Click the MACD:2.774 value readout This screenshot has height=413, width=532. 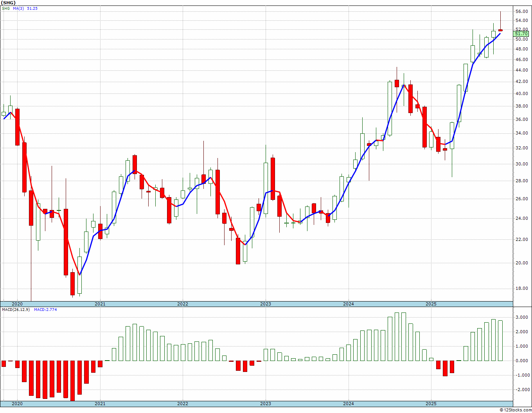(x=45, y=310)
